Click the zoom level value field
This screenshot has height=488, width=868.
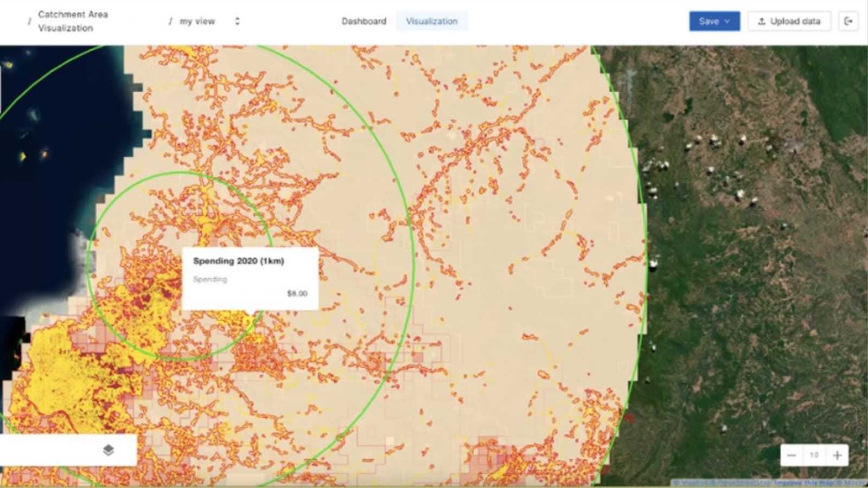coord(814,455)
